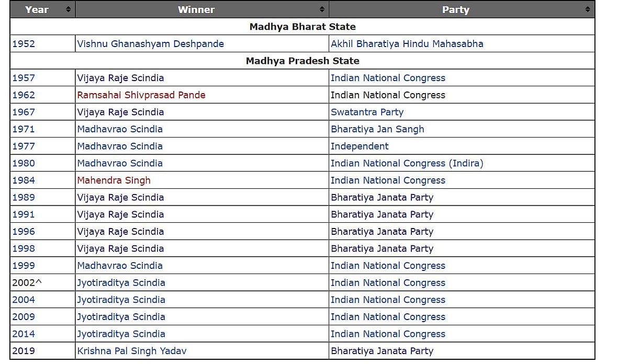This screenshot has width=628, height=364.
Task: Open Mahendra Singh red link
Action: point(114,180)
